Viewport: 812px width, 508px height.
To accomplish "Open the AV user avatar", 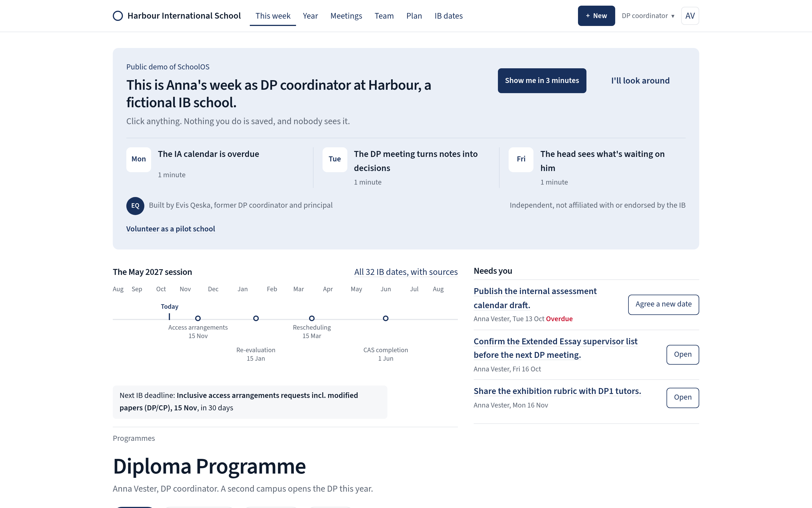I will coord(690,16).
